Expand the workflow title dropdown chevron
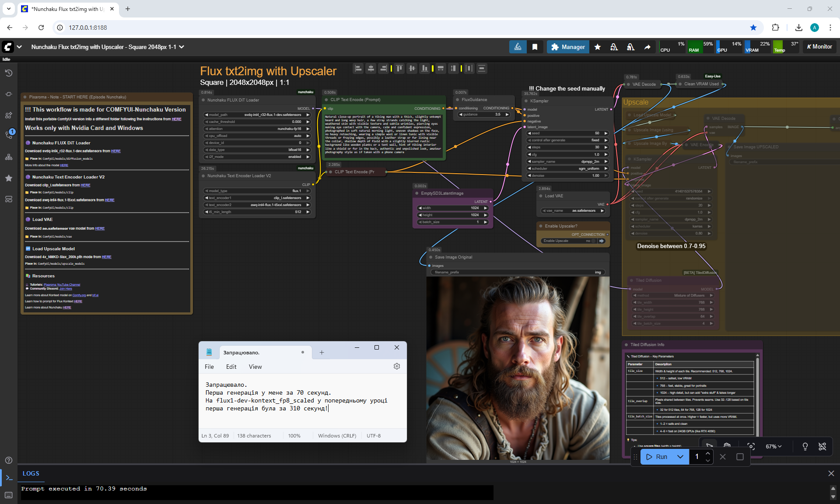Image resolution: width=840 pixels, height=504 pixels. tap(182, 47)
